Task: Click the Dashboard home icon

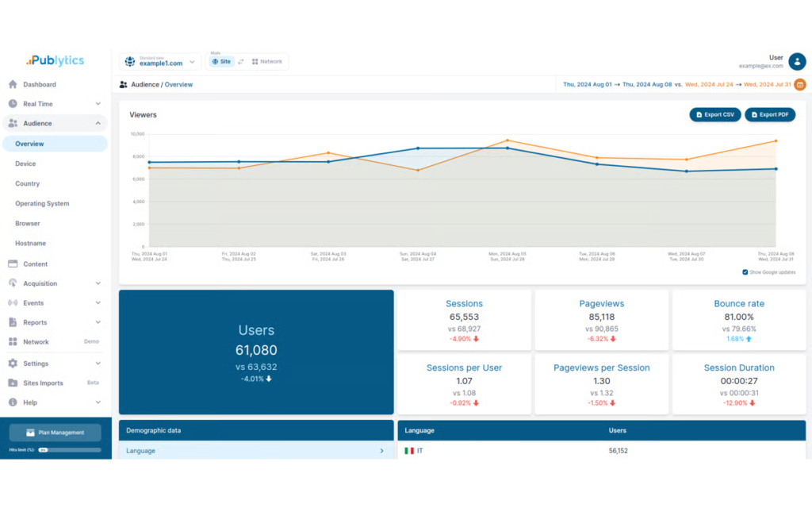Action: [13, 84]
